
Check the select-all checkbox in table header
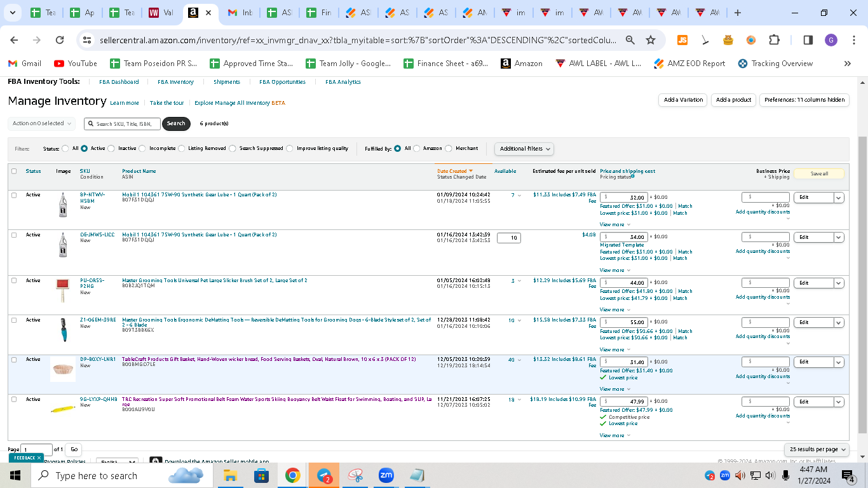pos(14,171)
